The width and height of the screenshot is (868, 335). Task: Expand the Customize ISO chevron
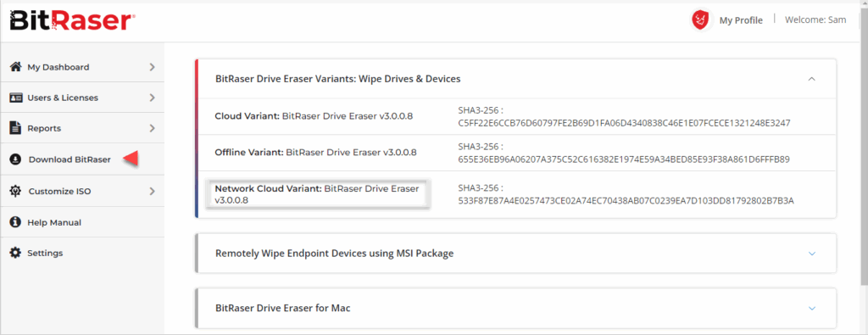coord(153,191)
